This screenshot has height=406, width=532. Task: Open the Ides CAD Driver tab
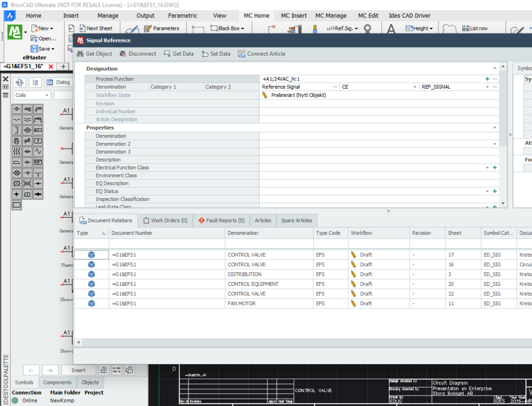point(410,15)
